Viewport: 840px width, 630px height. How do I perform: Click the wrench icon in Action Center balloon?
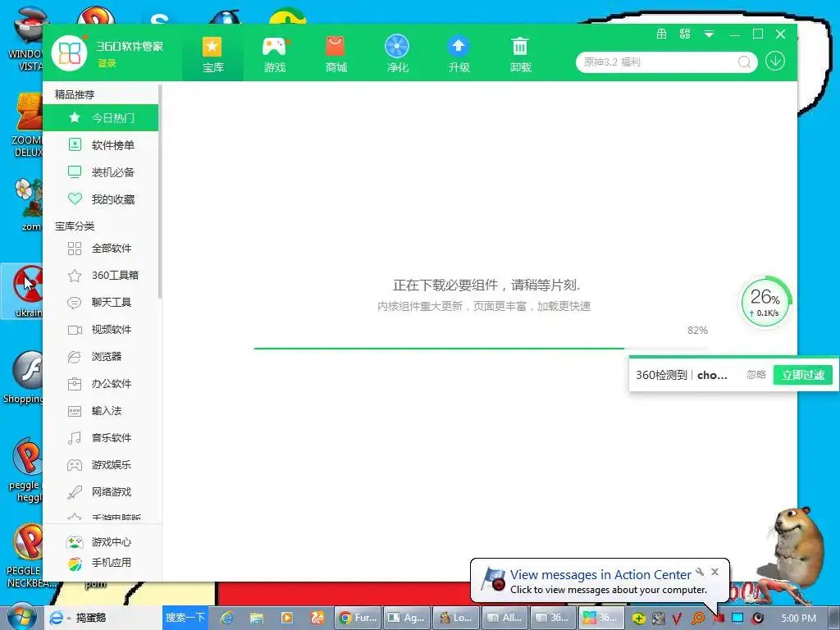coord(700,572)
